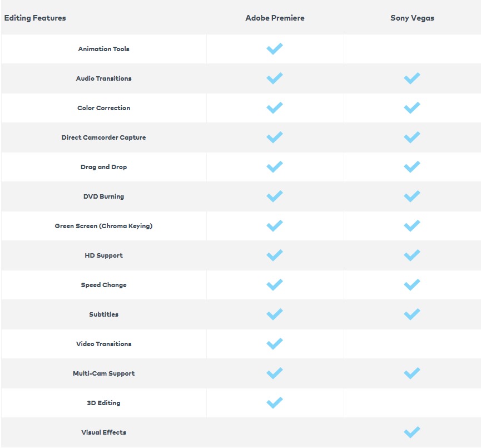Click Sony Vegas's Multi-Cam Support checkmark
Viewport: 481px width, 448px height.
tap(412, 373)
